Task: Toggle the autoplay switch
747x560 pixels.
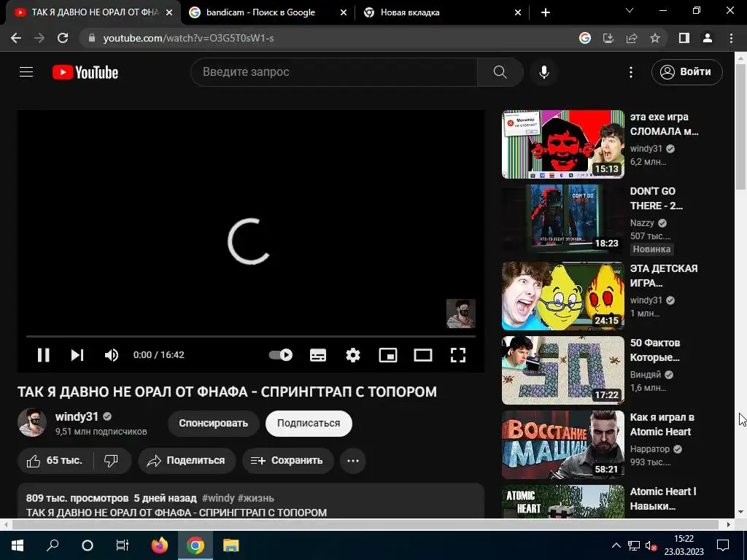Action: point(281,355)
